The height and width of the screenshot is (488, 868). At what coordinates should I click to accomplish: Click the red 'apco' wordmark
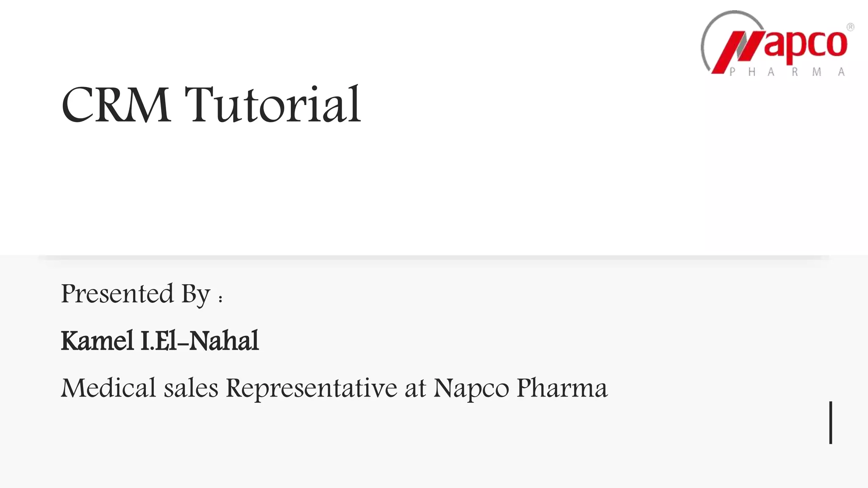tap(805, 44)
